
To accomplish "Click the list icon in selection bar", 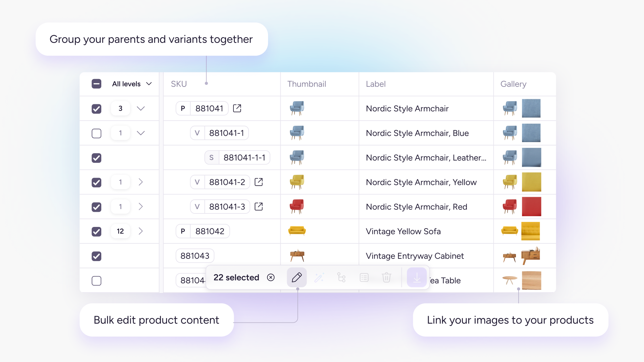I will pyautogui.click(x=364, y=278).
